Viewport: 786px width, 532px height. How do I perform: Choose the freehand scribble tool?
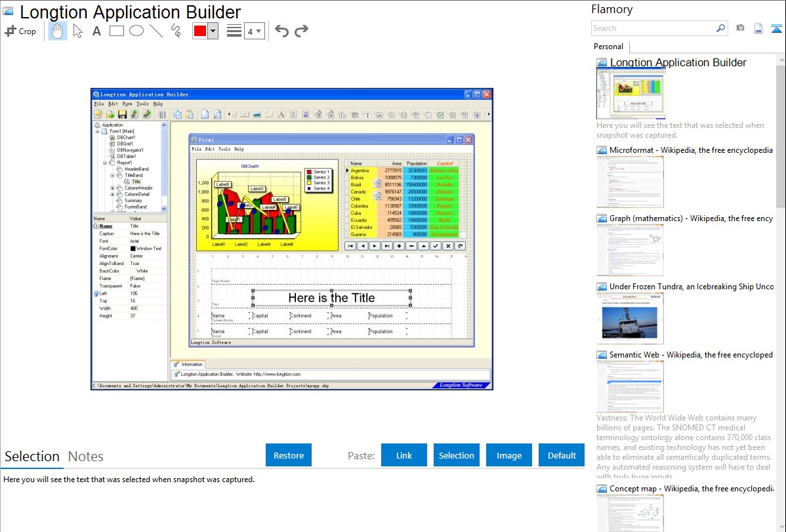click(x=176, y=31)
